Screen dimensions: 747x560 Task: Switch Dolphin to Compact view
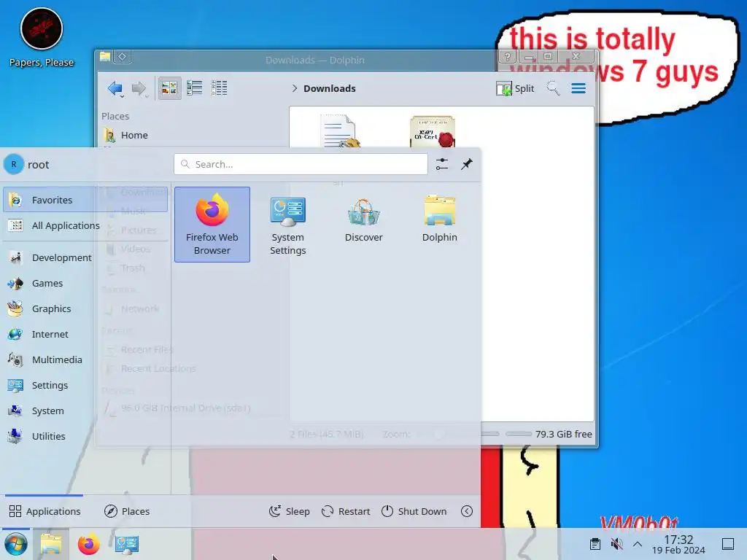click(x=194, y=88)
